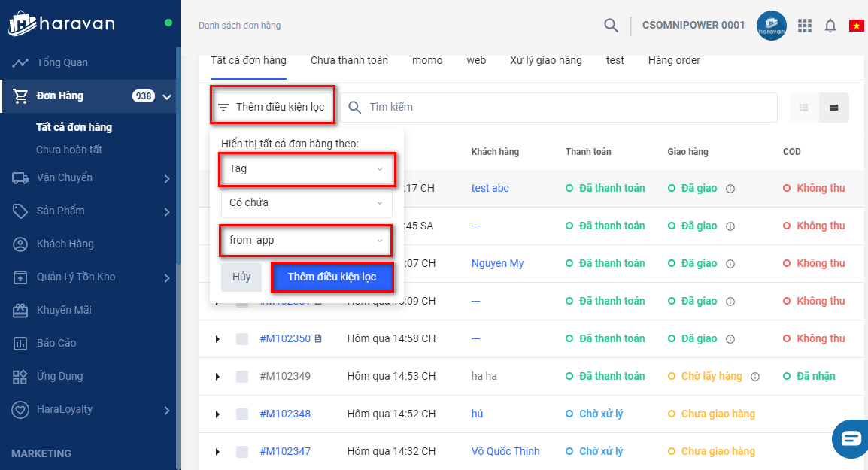Click the info icon beside Chờ lấy hàng
Viewport: 868px width, 470px height.
[755, 376]
